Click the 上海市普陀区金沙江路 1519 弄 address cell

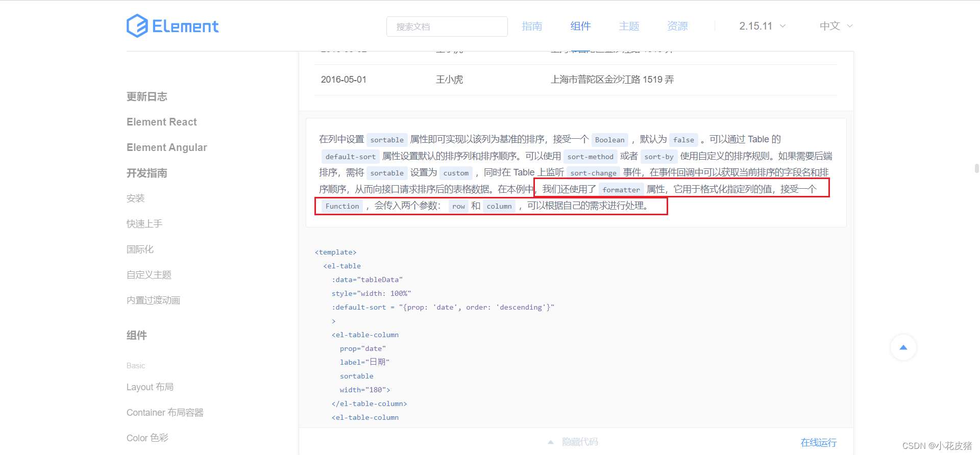click(612, 80)
